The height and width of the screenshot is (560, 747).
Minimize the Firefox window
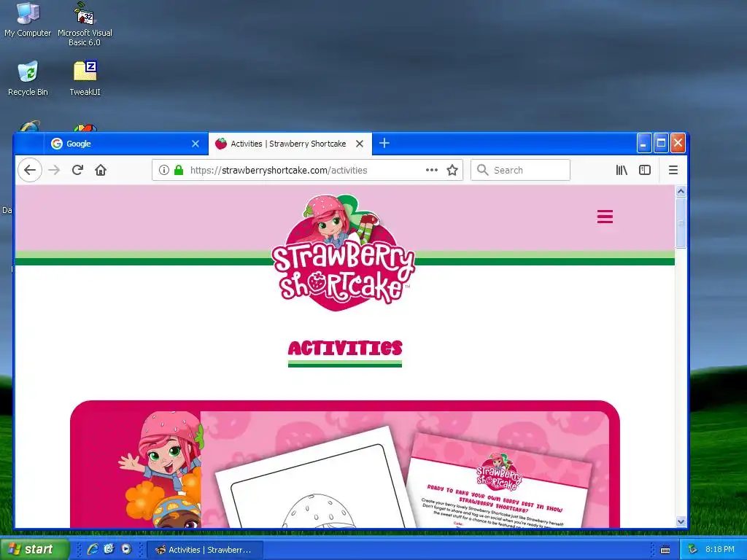(643, 143)
